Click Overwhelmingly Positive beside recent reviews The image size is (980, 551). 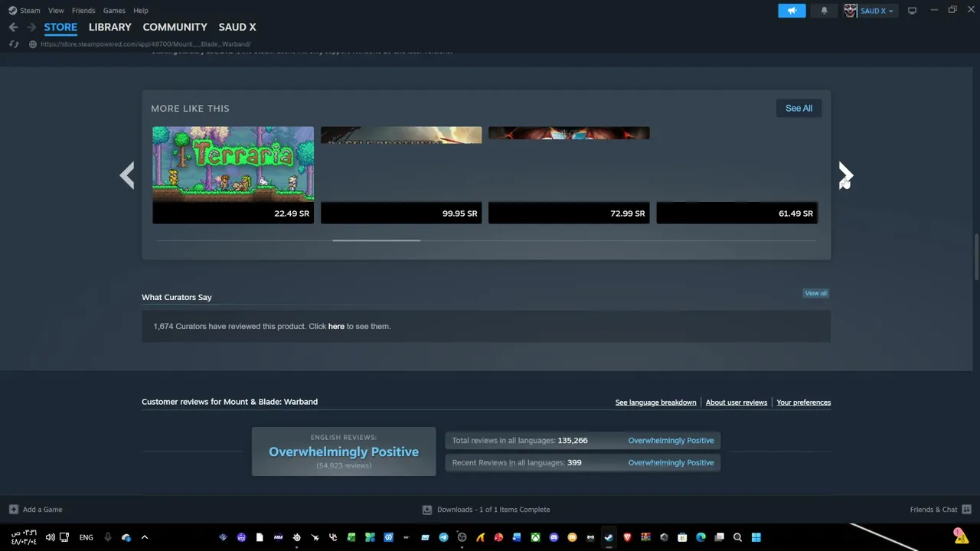(x=671, y=463)
